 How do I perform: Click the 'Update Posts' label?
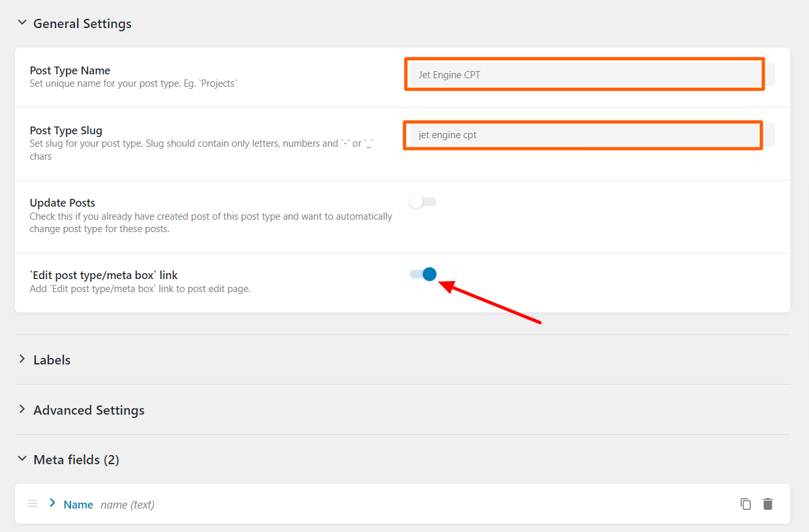pyautogui.click(x=63, y=203)
